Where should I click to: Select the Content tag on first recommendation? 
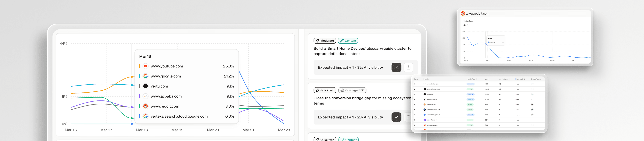click(348, 41)
